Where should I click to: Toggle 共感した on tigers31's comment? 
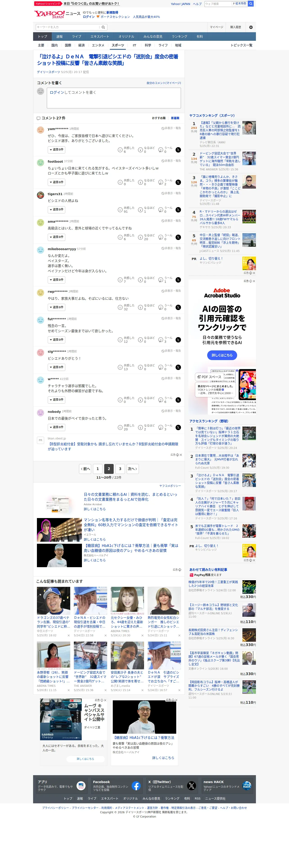tap(126, 210)
